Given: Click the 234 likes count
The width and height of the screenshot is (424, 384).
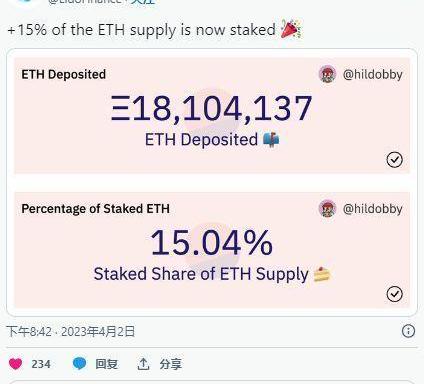Looking at the screenshot, I should coord(41,364).
